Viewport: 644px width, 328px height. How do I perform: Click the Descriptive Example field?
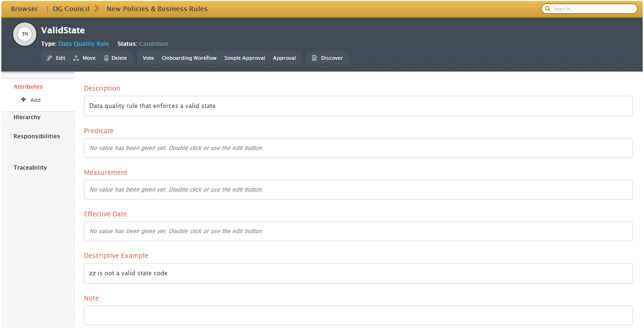point(358,273)
